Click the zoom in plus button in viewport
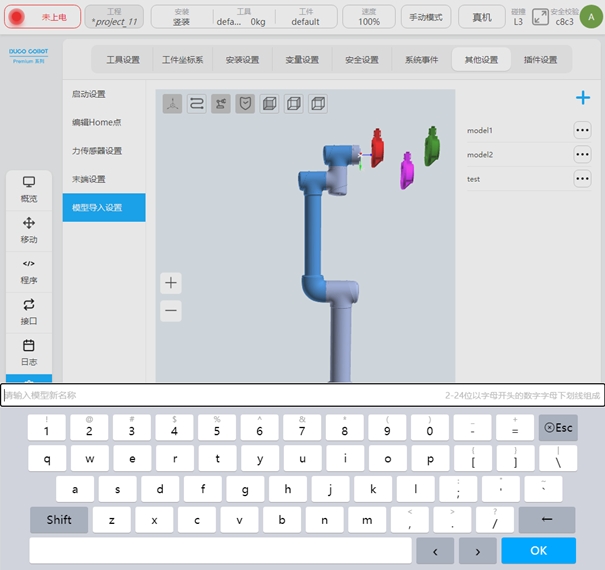 tap(171, 283)
